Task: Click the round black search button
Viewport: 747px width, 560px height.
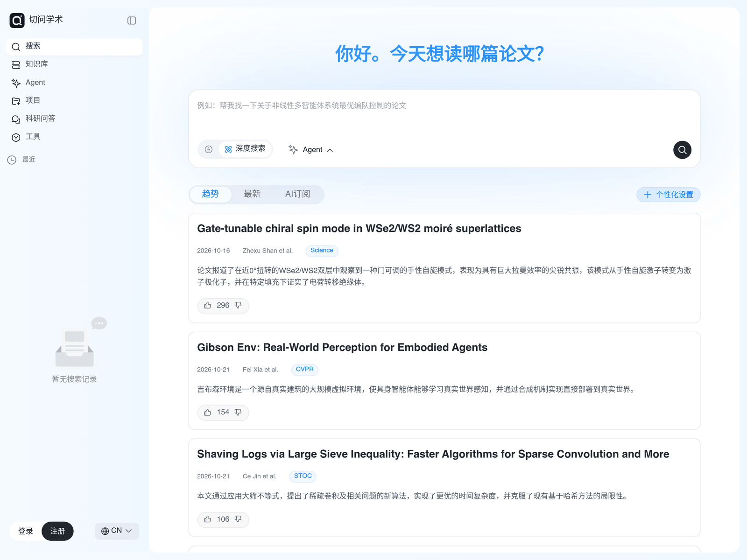Action: point(682,150)
